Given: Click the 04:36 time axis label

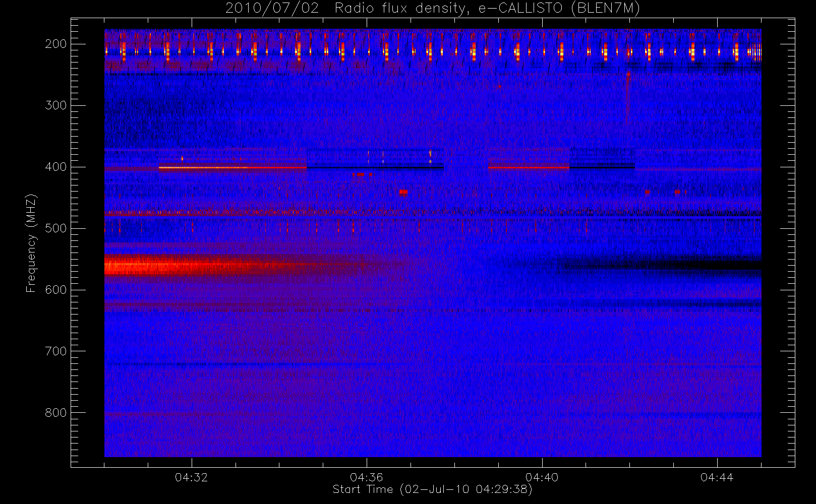Looking at the screenshot, I should click(x=367, y=477).
